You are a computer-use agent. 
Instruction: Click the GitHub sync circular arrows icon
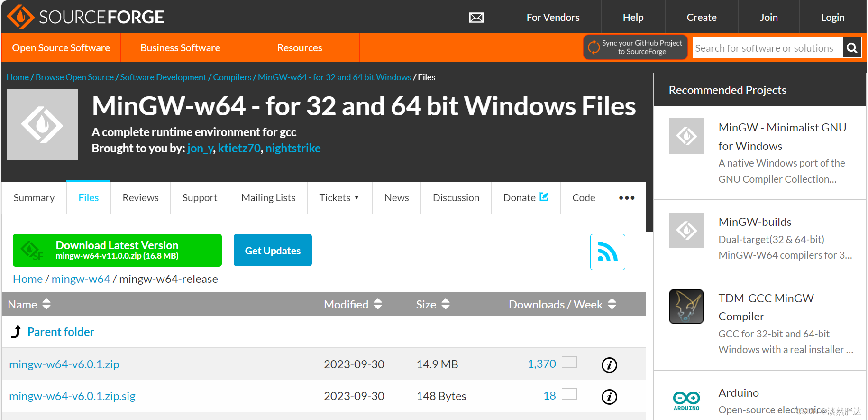pos(594,47)
